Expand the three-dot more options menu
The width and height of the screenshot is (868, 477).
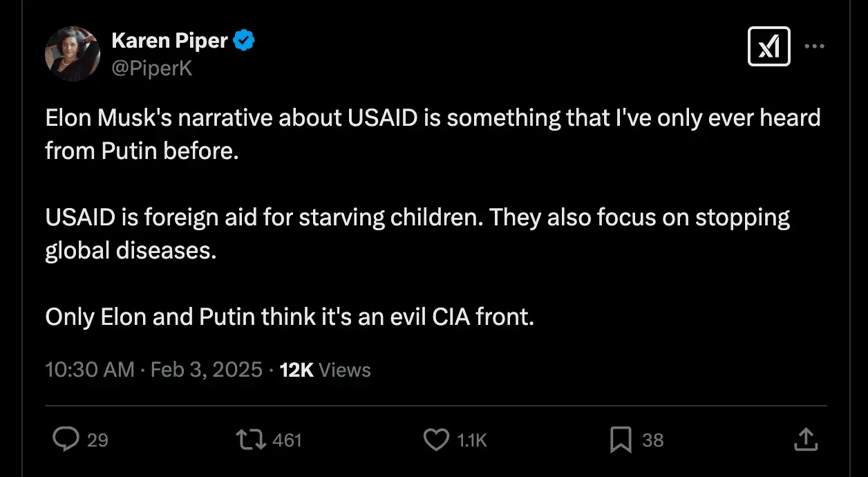[815, 46]
